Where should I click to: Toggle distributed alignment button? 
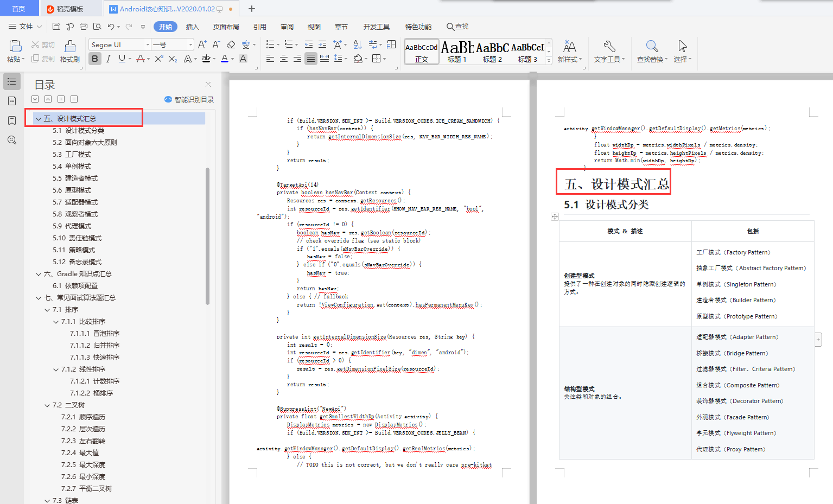325,59
